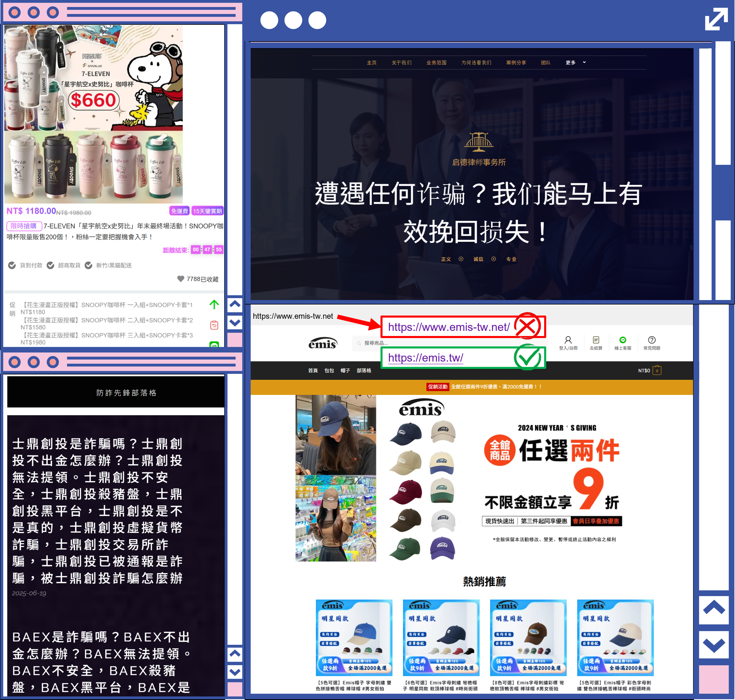Click green up arrow in Snoopy shop window
This screenshot has height=700, width=735.
(x=214, y=304)
